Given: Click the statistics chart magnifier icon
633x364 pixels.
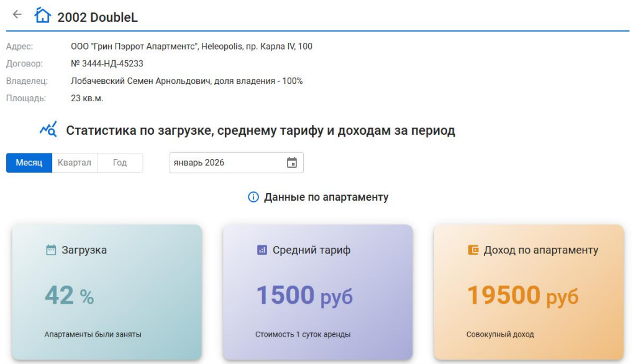Looking at the screenshot, I should (48, 130).
